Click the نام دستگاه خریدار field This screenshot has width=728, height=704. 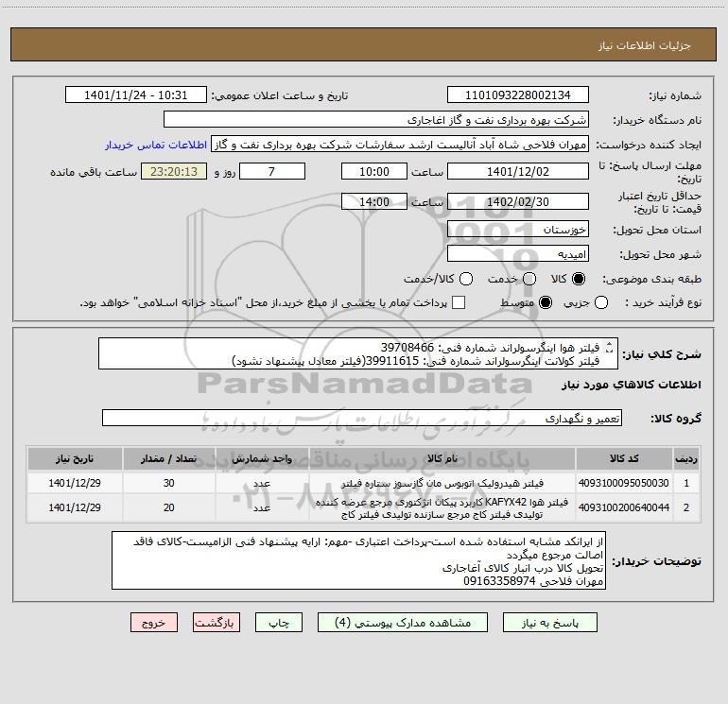[376, 119]
